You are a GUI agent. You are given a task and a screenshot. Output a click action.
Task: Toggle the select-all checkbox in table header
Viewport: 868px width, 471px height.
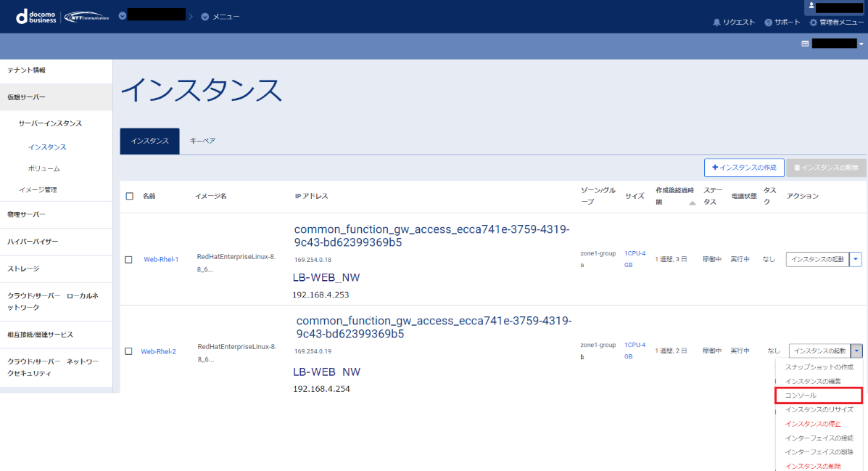(130, 196)
